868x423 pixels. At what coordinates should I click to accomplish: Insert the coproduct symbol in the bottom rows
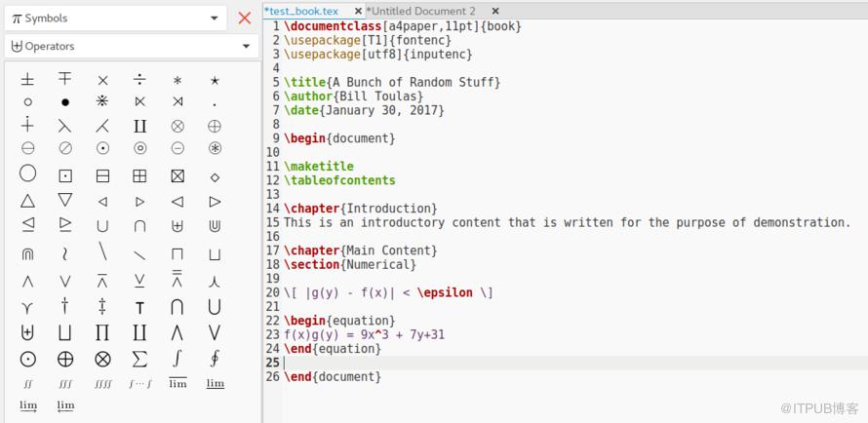(x=139, y=332)
